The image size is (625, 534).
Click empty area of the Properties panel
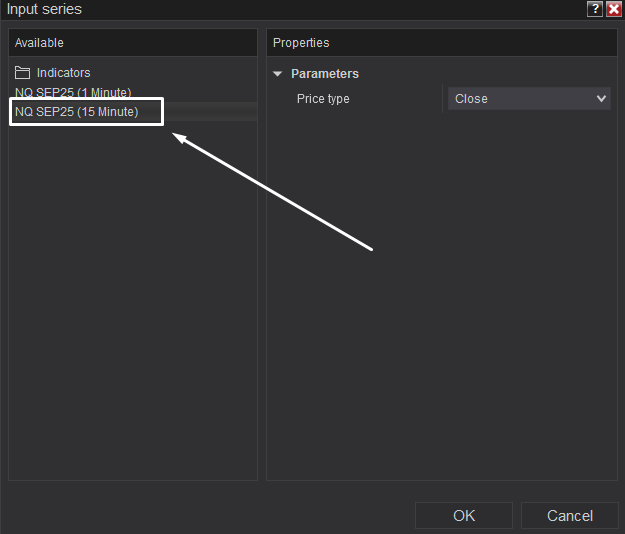click(442, 297)
